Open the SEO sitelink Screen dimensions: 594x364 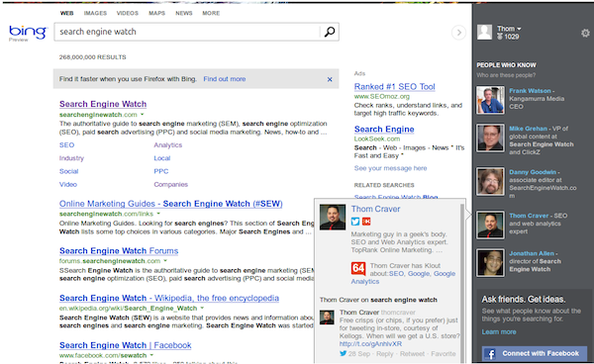click(x=66, y=145)
